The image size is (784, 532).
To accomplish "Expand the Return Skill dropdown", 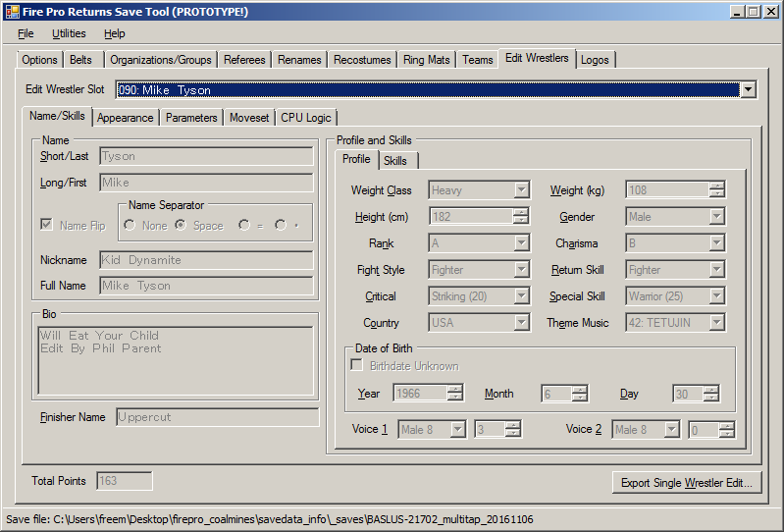I will coord(717,270).
